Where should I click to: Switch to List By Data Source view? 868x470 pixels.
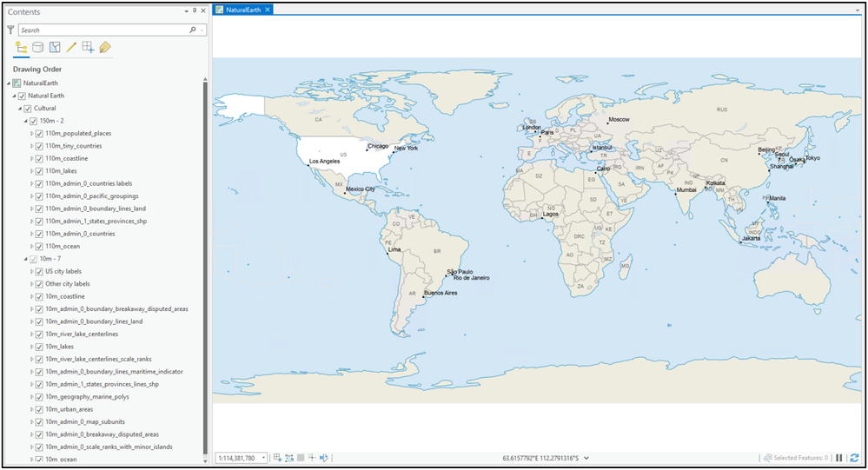click(x=37, y=47)
